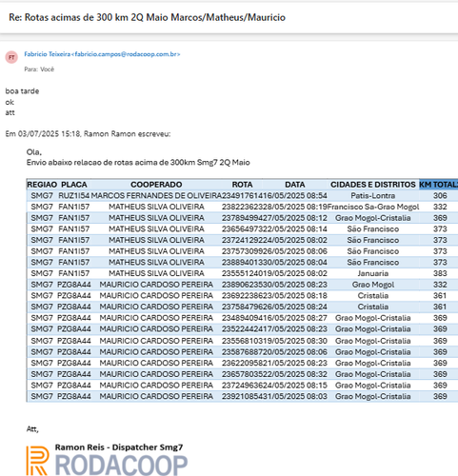Click the km value 306
The height and width of the screenshot is (476, 458).
click(440, 195)
